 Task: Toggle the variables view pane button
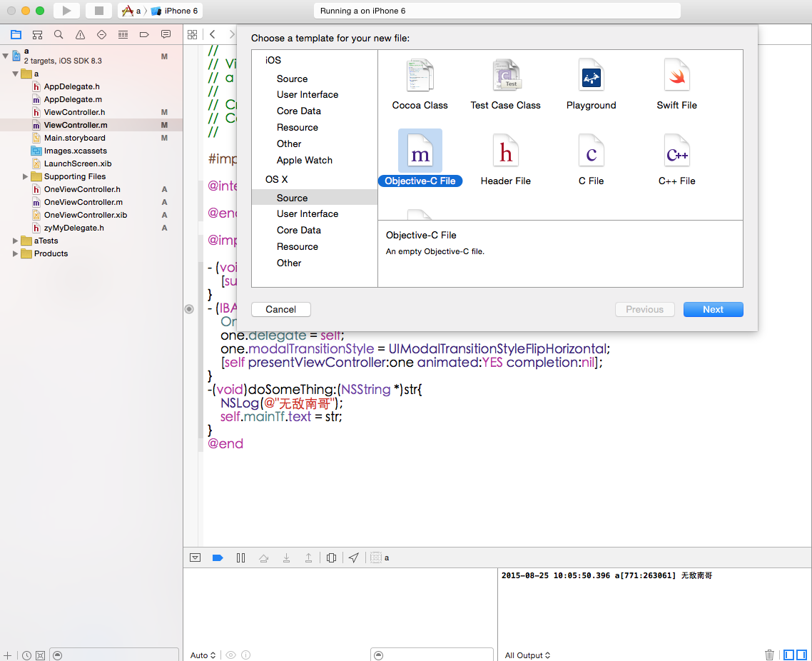click(788, 655)
